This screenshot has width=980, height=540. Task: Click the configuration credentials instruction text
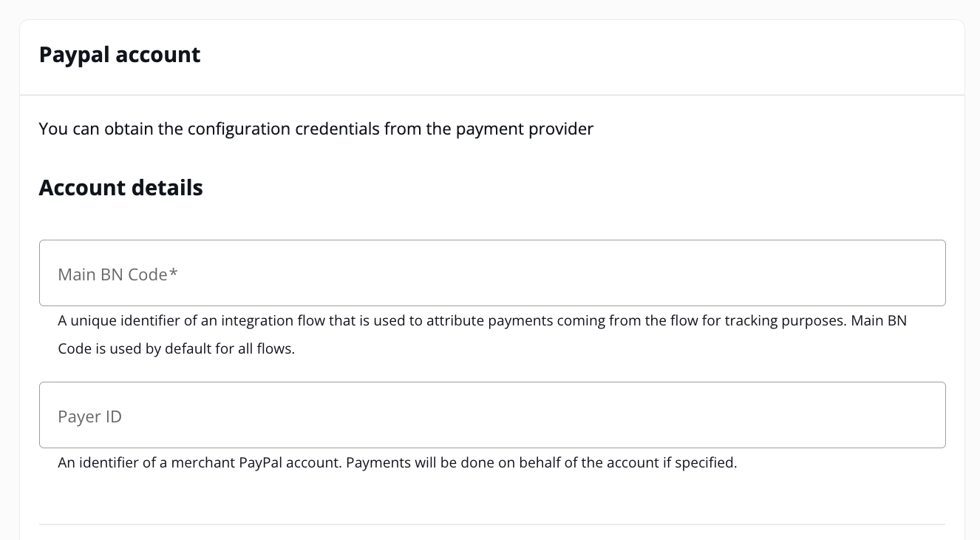(316, 129)
